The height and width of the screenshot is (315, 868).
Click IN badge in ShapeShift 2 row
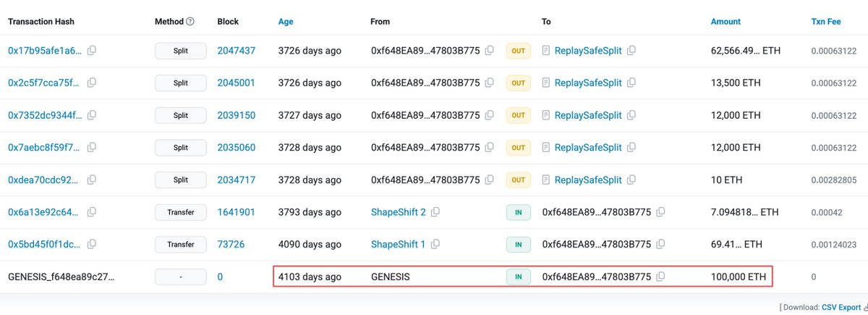point(518,212)
